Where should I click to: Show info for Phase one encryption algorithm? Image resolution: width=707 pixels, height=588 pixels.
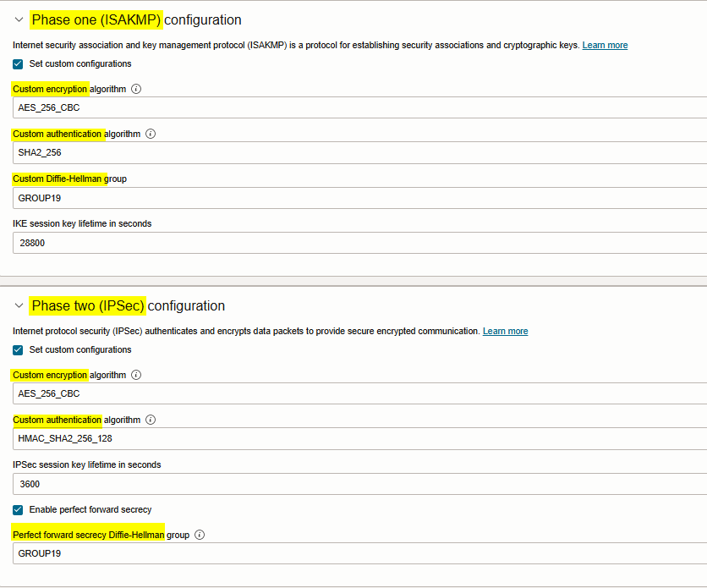pyautogui.click(x=136, y=89)
